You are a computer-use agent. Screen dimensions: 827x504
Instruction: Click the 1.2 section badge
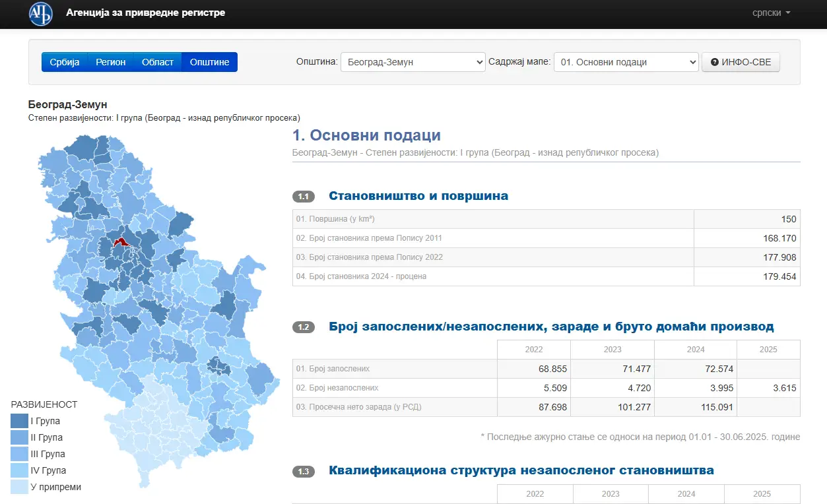(x=304, y=327)
